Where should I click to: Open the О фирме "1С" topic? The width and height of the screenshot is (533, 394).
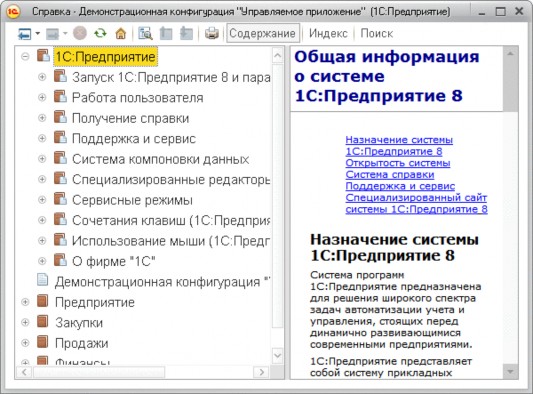[114, 261]
